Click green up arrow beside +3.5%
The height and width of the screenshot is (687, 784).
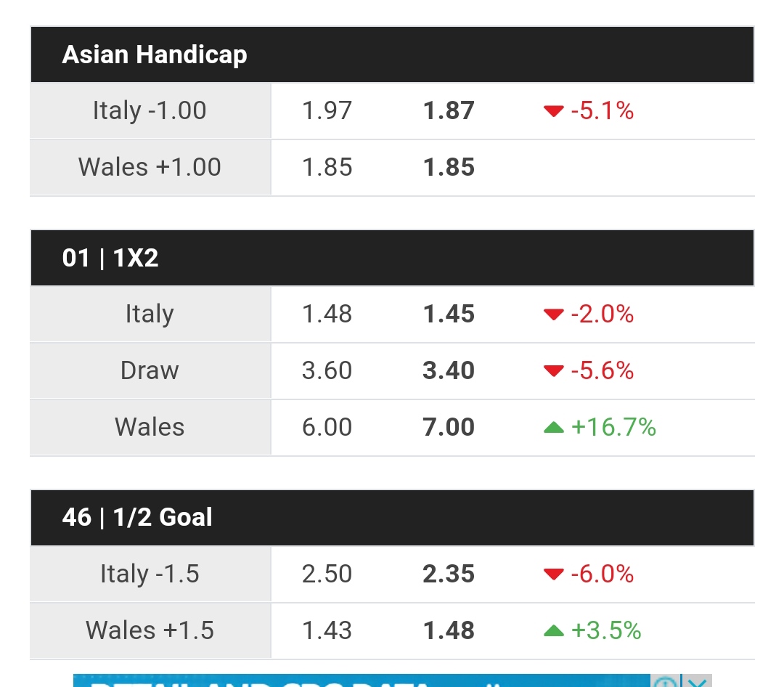click(553, 630)
